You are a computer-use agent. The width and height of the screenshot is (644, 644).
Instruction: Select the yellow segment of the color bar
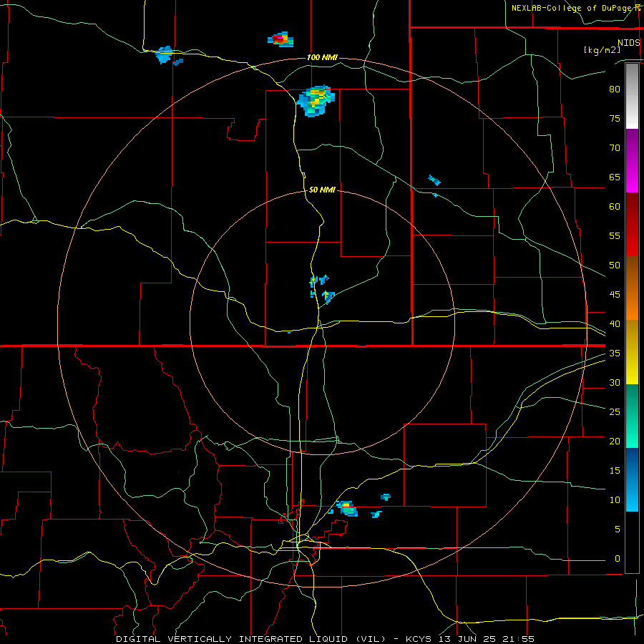click(x=632, y=352)
